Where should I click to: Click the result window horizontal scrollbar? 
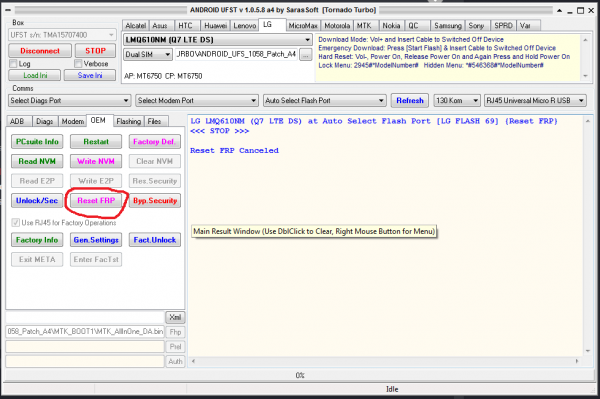(x=386, y=361)
